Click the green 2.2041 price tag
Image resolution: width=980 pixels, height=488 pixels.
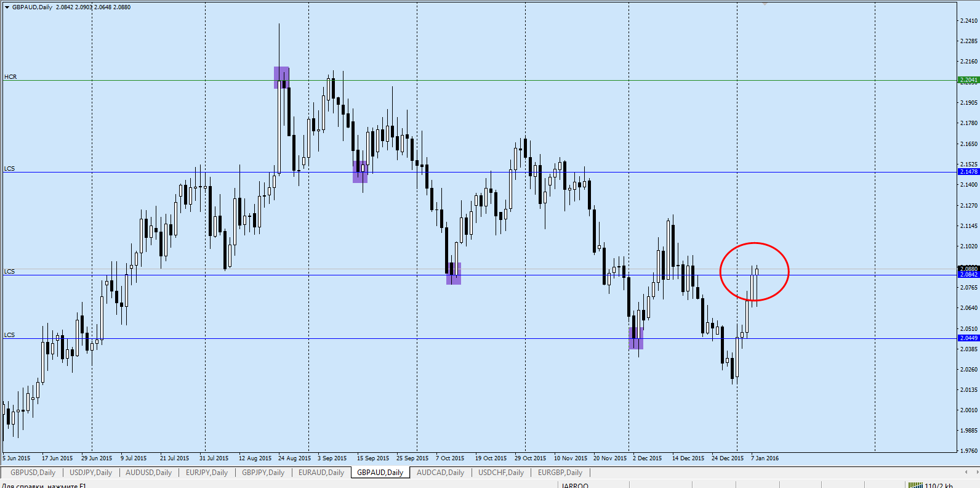click(x=968, y=80)
